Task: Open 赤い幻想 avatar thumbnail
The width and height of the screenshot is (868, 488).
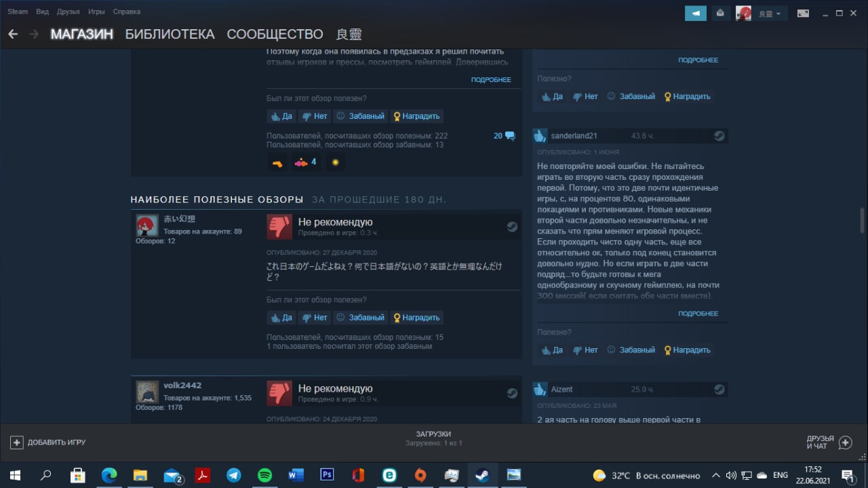Action: pyautogui.click(x=147, y=225)
